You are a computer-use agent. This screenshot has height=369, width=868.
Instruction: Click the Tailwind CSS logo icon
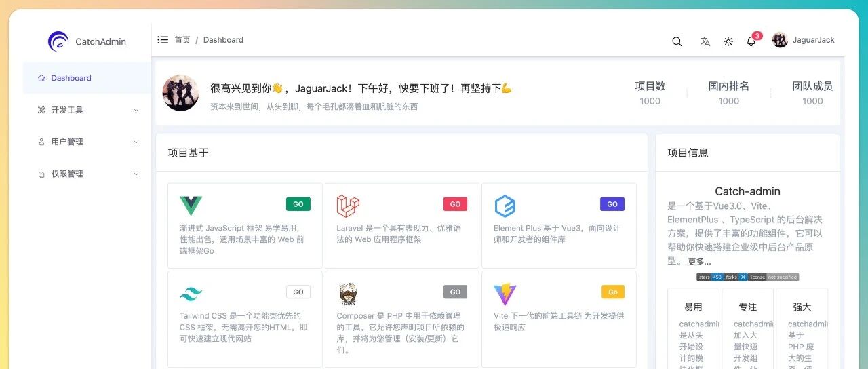[191, 294]
